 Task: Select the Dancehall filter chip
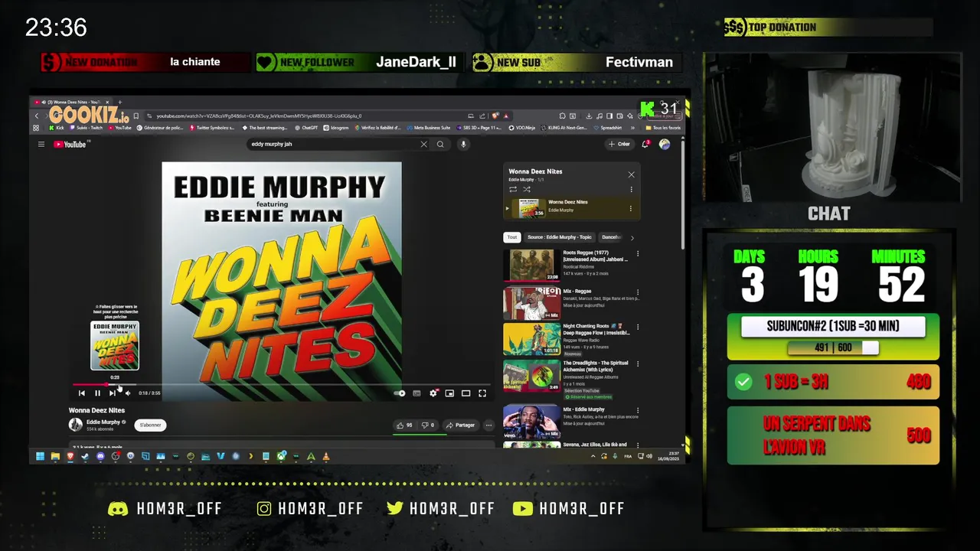click(x=610, y=237)
